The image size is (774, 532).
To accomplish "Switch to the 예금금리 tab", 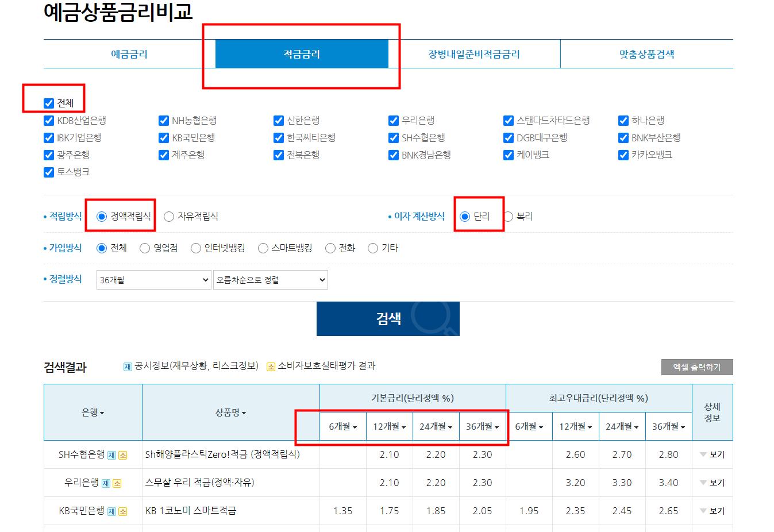I will click(x=128, y=53).
